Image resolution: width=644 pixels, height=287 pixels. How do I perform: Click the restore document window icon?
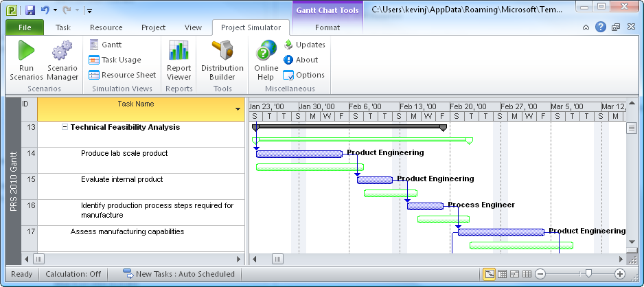pos(616,27)
